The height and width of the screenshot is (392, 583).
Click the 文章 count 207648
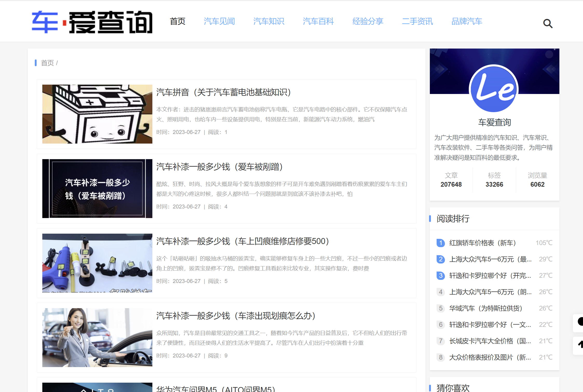(451, 184)
